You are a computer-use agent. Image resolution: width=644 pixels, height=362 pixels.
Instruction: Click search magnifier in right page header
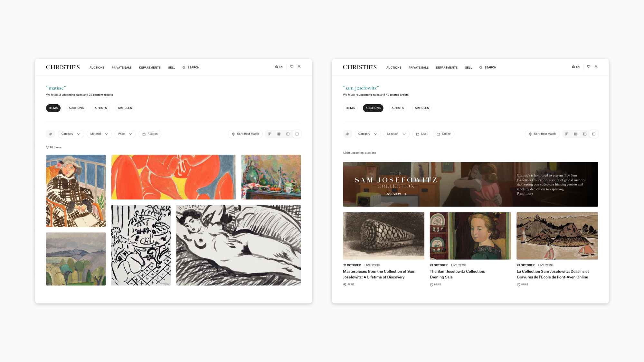pos(481,68)
